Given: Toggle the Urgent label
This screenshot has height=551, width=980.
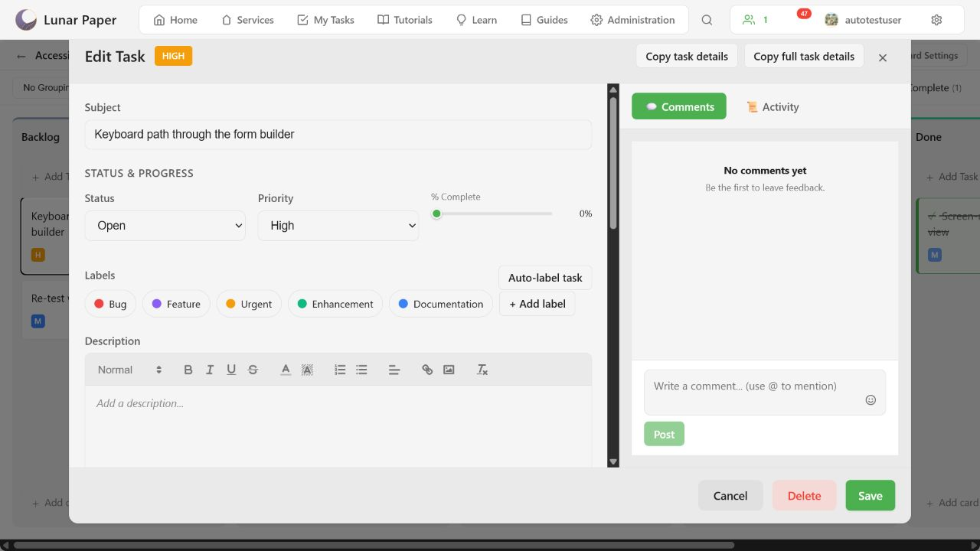Looking at the screenshot, I should pos(249,304).
